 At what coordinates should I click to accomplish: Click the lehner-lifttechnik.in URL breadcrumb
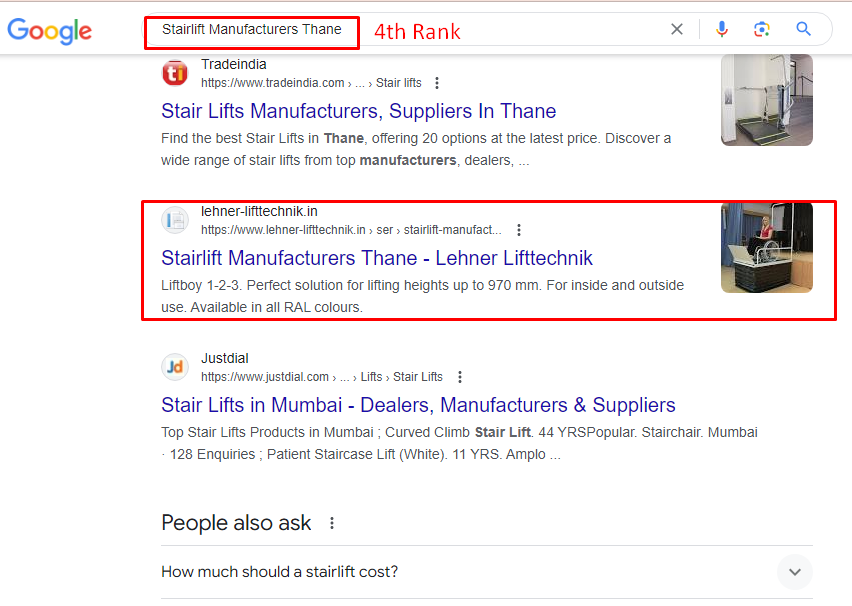[x=351, y=230]
